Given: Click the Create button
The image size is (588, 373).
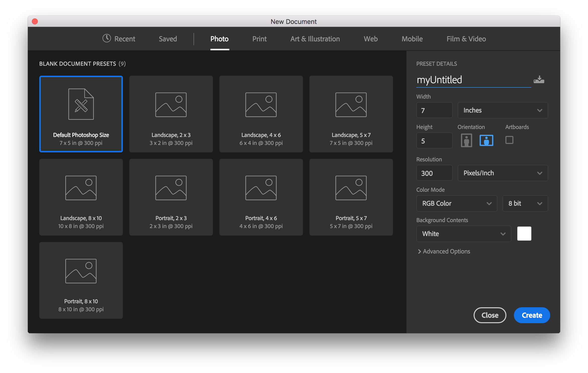Looking at the screenshot, I should tap(532, 315).
